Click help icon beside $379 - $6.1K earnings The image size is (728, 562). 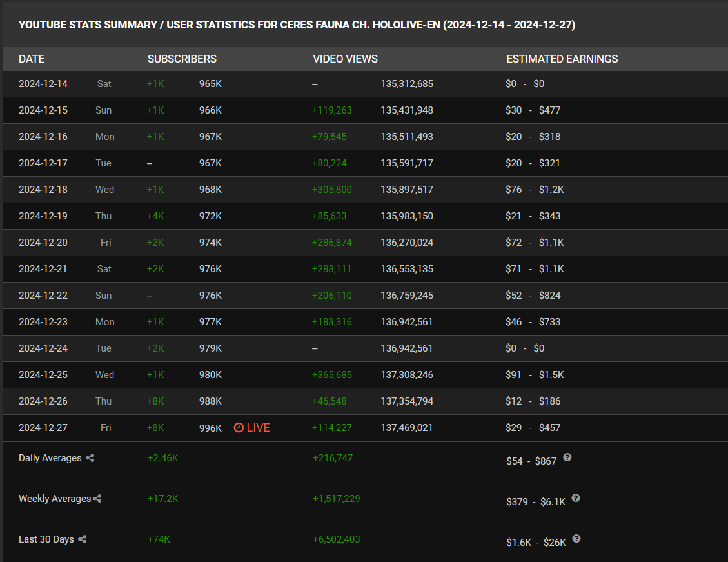(x=576, y=498)
